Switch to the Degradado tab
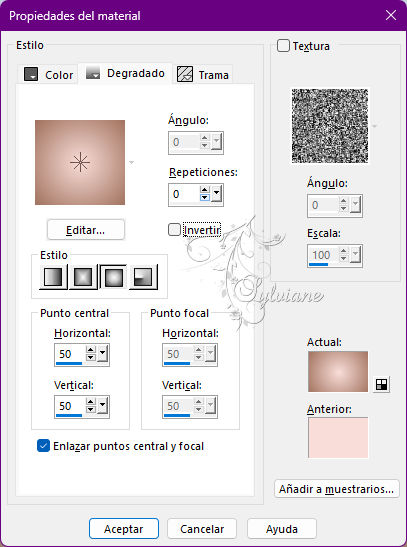This screenshot has height=547, width=407. pos(126,73)
